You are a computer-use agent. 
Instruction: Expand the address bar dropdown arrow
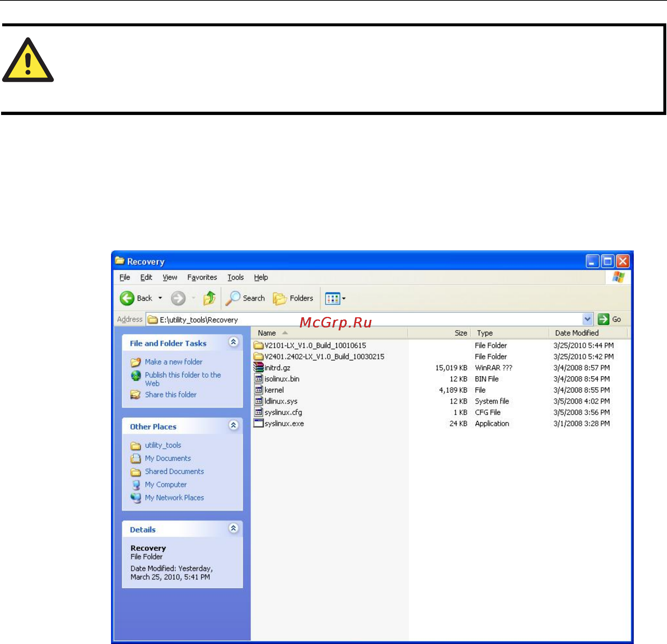click(587, 319)
